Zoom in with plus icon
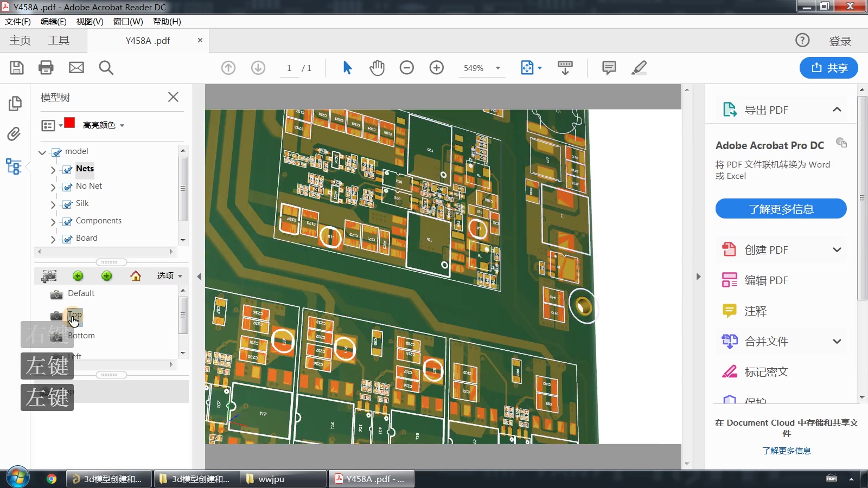The image size is (868, 488). tap(437, 68)
